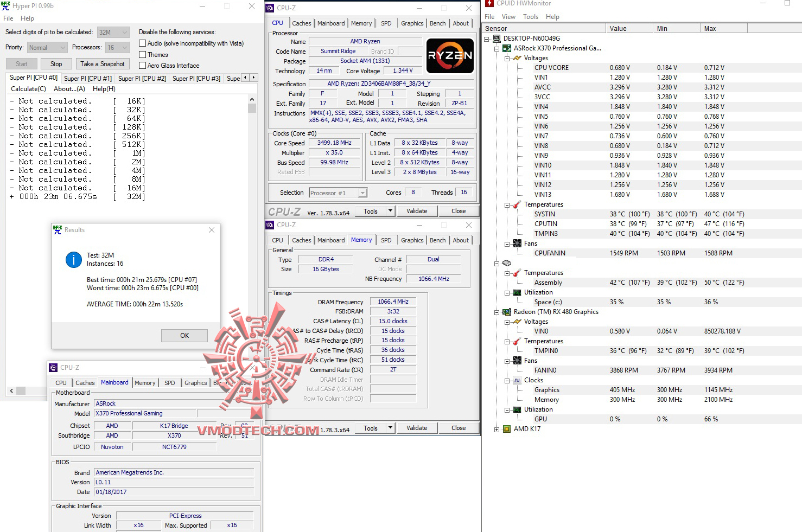
Task: Click the AMD K17 processor icon
Action: coord(507,429)
